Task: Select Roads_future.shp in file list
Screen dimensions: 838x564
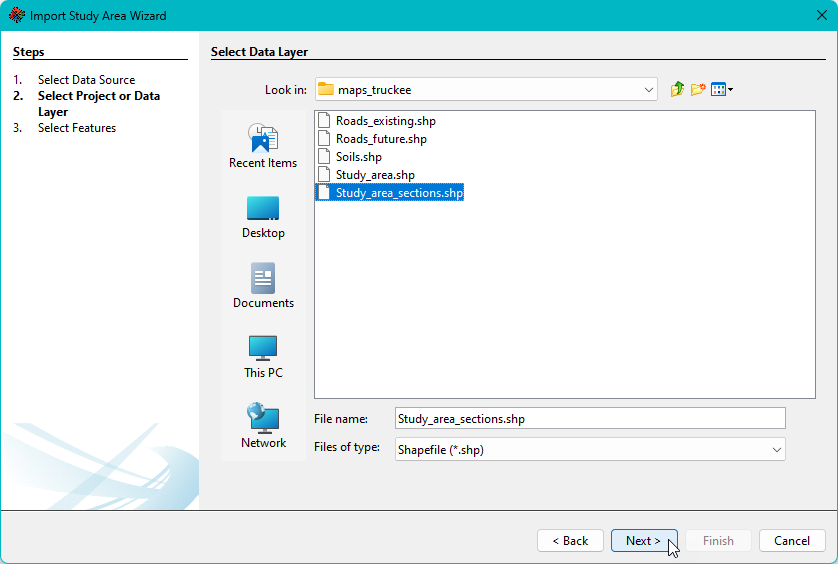Action: tap(381, 139)
